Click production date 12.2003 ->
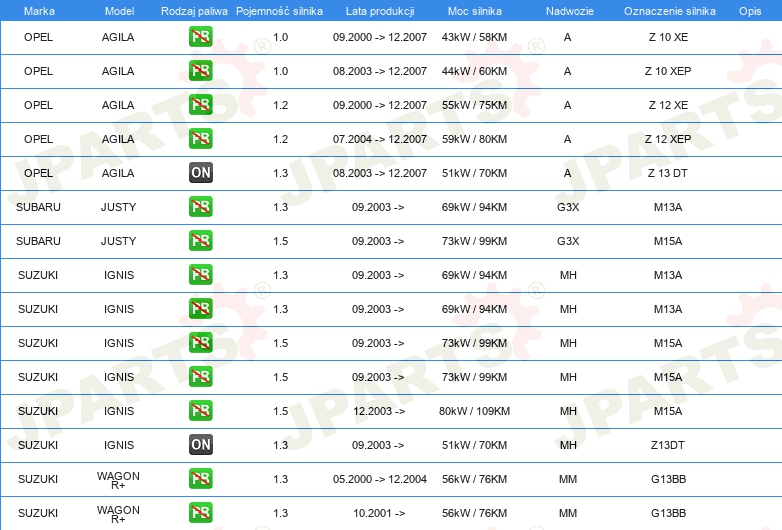 pyautogui.click(x=379, y=411)
